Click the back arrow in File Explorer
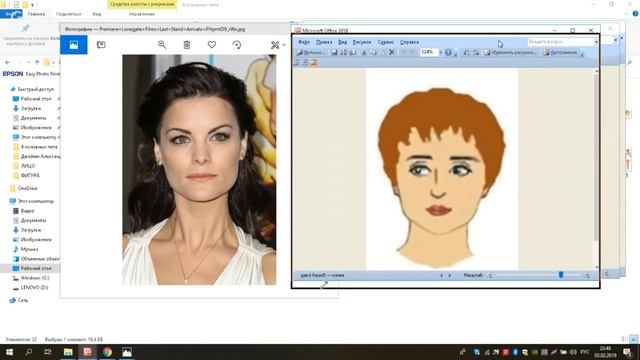640x360 pixels. point(8,62)
